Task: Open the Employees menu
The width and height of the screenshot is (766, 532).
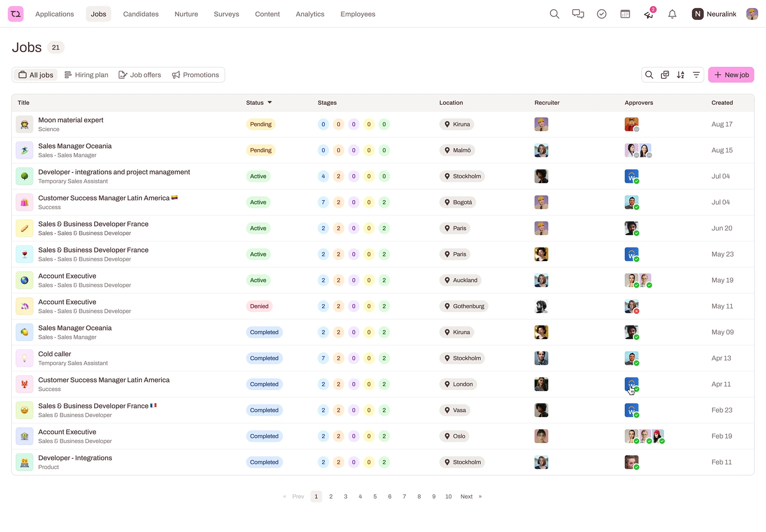Action: [x=358, y=14]
